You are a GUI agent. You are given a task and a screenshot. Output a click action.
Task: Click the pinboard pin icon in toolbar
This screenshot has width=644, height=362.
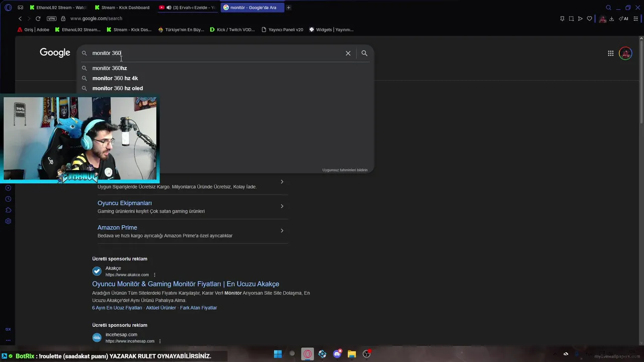click(562, 19)
